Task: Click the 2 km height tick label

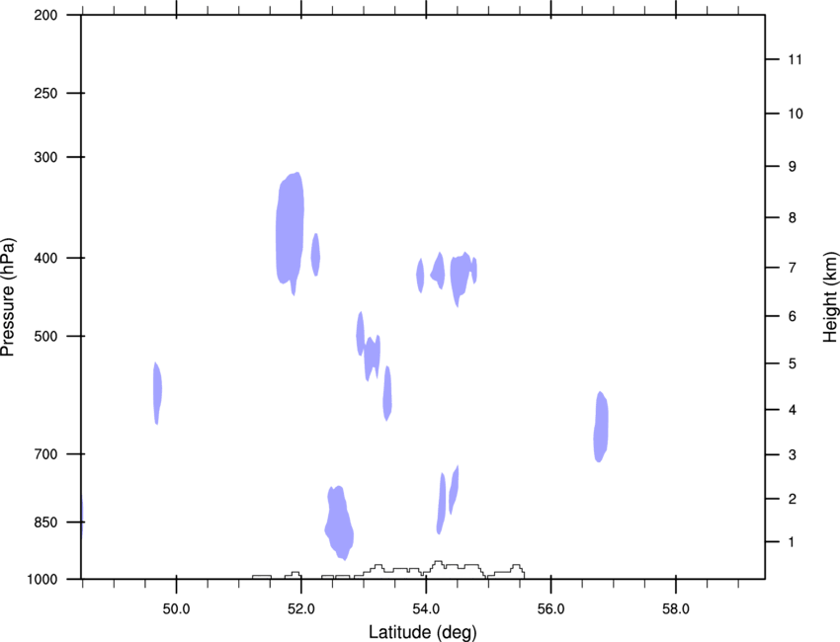Action: coord(793,499)
